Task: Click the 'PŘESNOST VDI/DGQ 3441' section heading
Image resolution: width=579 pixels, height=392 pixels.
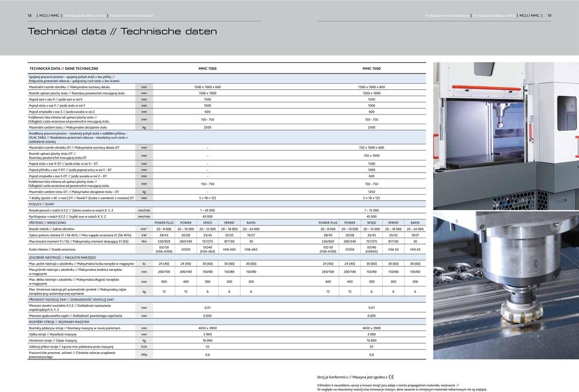Action: click(x=71, y=300)
